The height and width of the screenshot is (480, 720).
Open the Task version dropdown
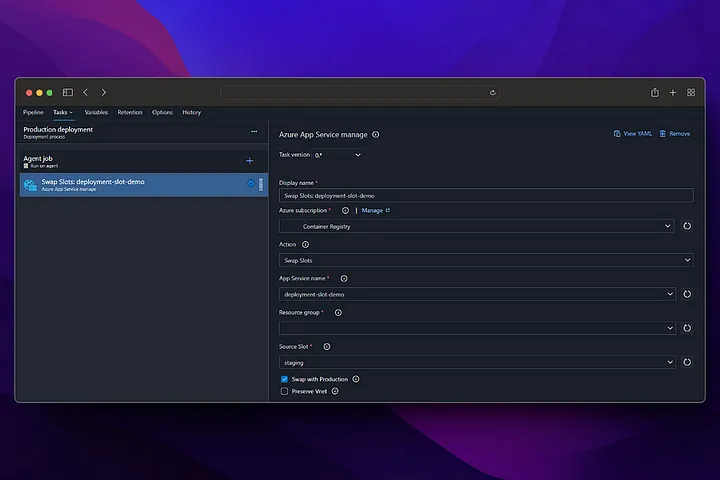(338, 155)
